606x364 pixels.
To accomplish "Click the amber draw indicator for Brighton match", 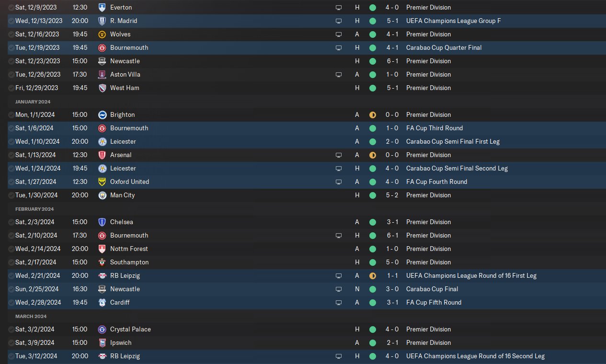I will (x=373, y=114).
